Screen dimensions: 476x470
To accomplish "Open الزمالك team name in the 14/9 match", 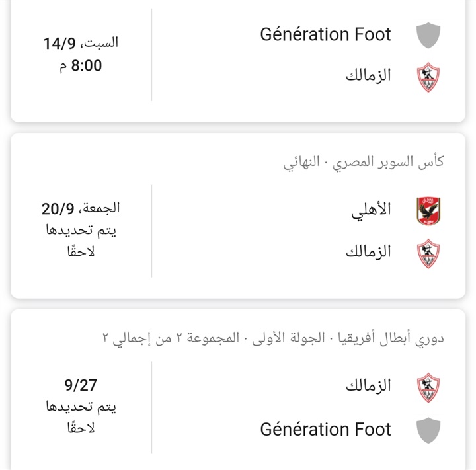I will [x=368, y=75].
